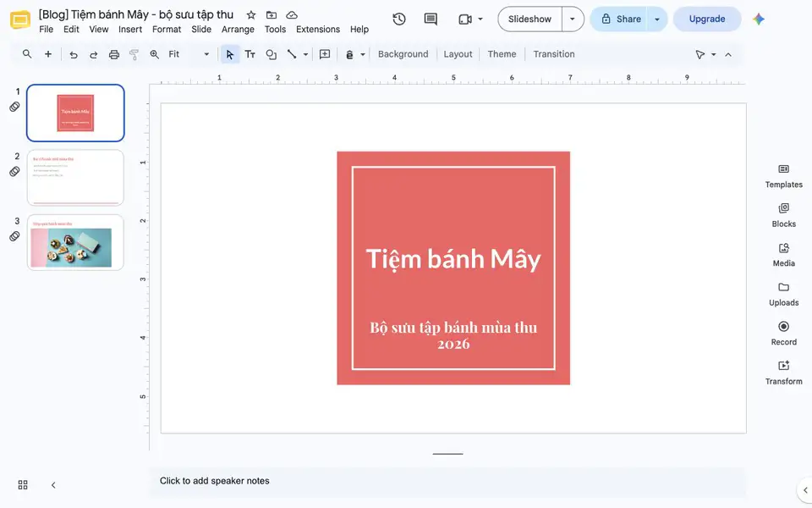This screenshot has height=508, width=812.
Task: Open the Tools menu
Action: point(275,30)
